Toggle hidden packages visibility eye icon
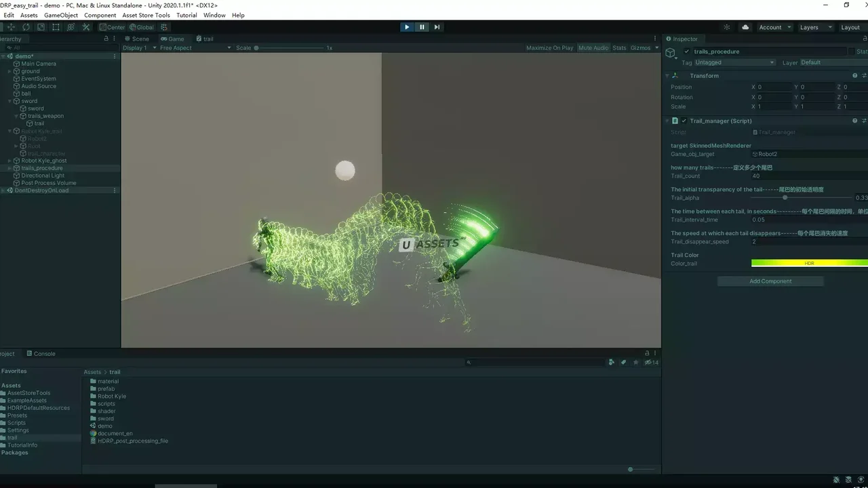The image size is (868, 488). (651, 363)
